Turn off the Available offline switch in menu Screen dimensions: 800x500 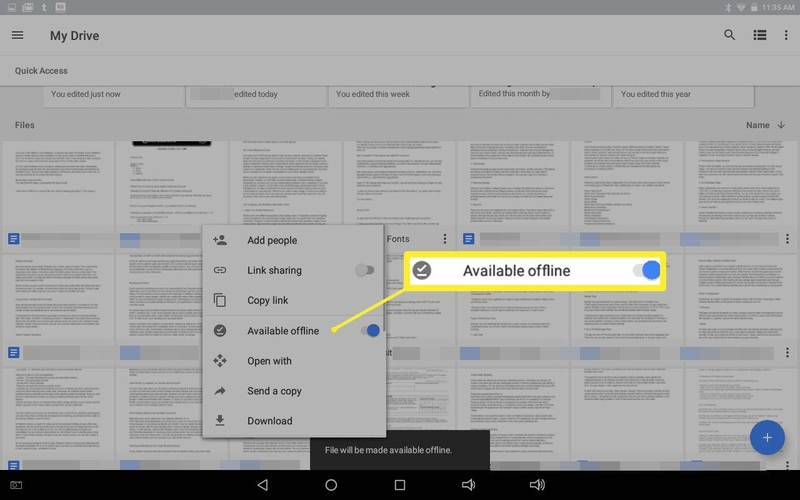tap(370, 331)
